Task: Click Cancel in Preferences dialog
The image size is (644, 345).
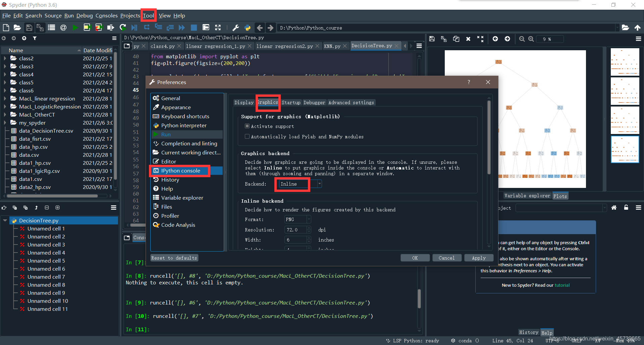Action: click(x=446, y=258)
